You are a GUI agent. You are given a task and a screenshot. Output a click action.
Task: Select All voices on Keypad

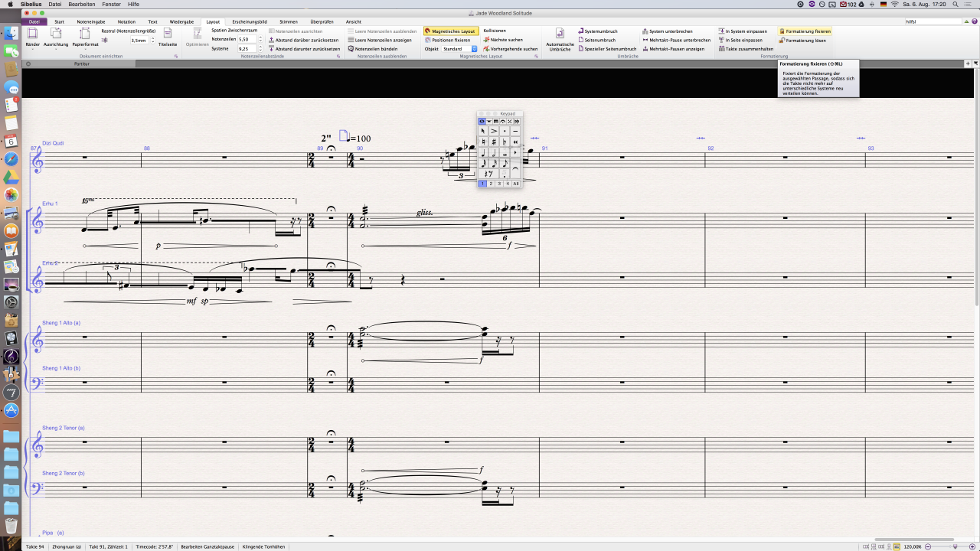click(516, 184)
